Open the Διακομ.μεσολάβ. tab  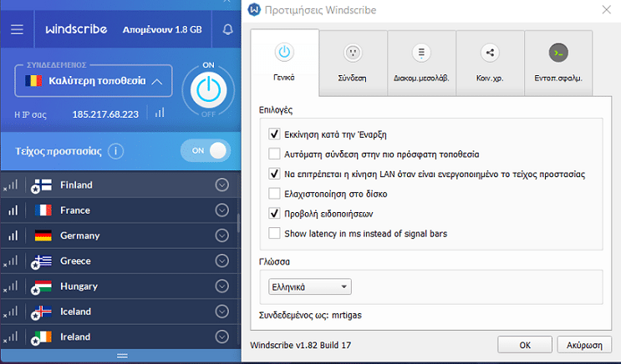point(421,63)
